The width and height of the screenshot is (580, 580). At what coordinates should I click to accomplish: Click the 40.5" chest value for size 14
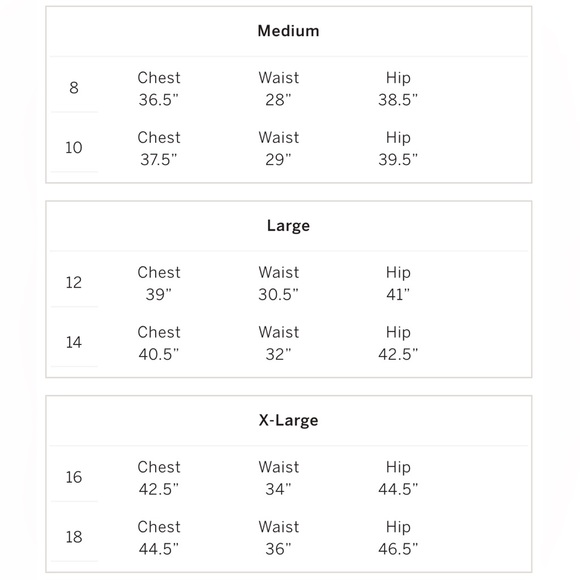coord(159,354)
